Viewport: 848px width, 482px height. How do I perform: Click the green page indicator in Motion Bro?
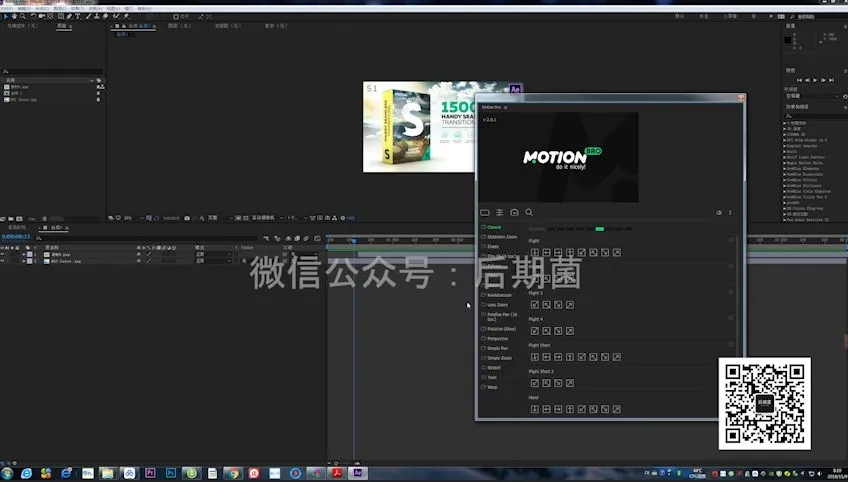(599, 229)
